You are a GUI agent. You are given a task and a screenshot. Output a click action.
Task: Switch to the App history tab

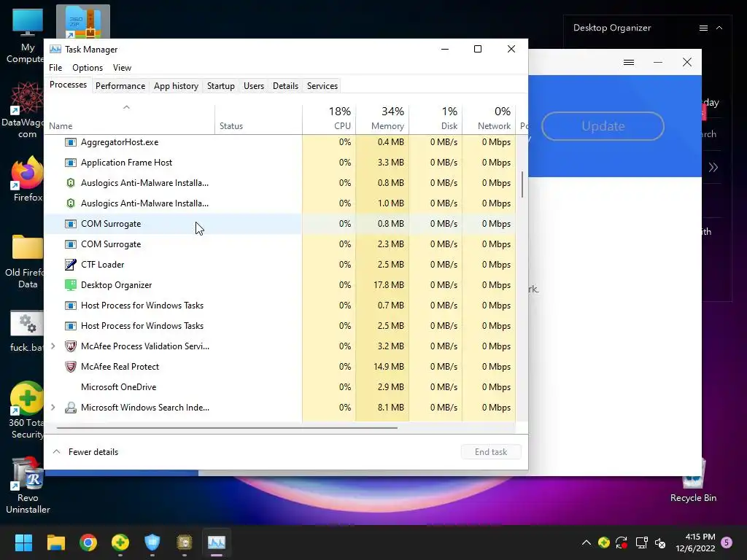pos(176,86)
